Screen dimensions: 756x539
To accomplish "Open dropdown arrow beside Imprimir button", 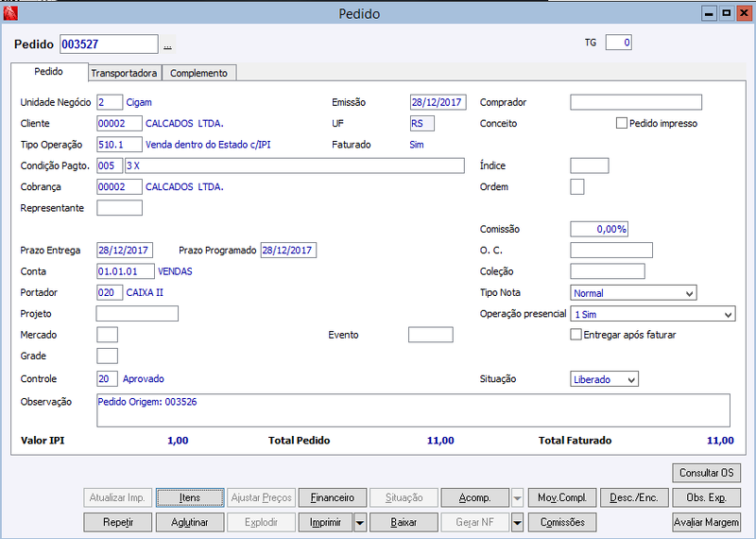I will point(360,522).
